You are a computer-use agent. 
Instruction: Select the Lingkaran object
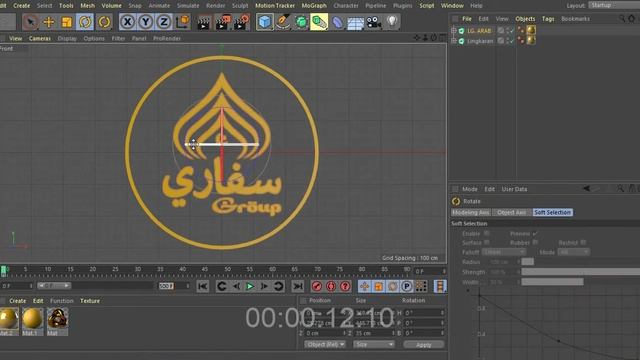[x=480, y=41]
